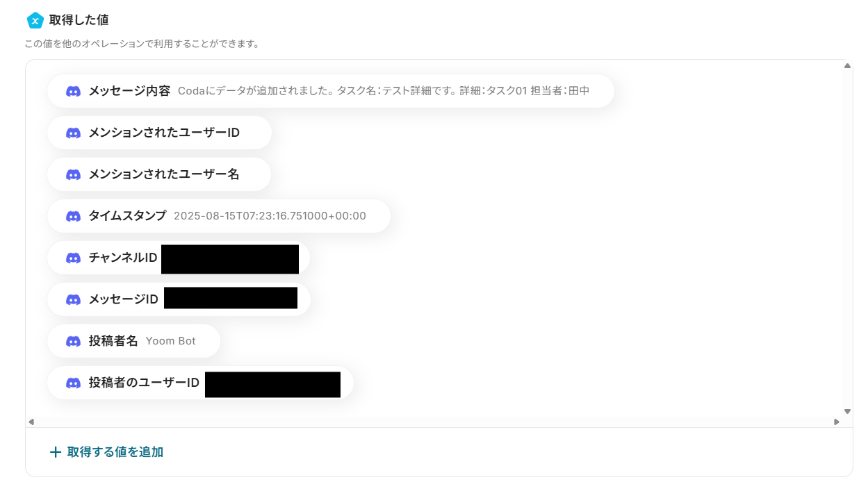The width and height of the screenshot is (868, 482).
Task: Click the Discord icon beside メンションされたユーザー名
Action: [73, 174]
